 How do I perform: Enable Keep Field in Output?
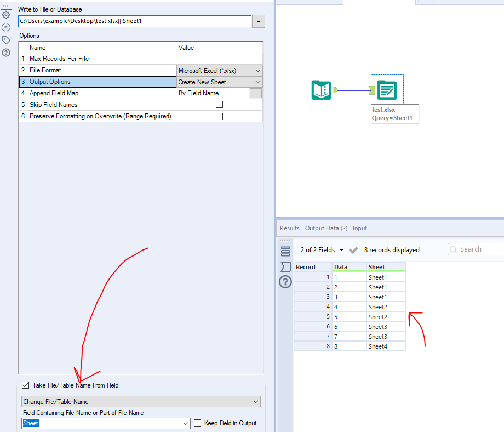click(197, 423)
